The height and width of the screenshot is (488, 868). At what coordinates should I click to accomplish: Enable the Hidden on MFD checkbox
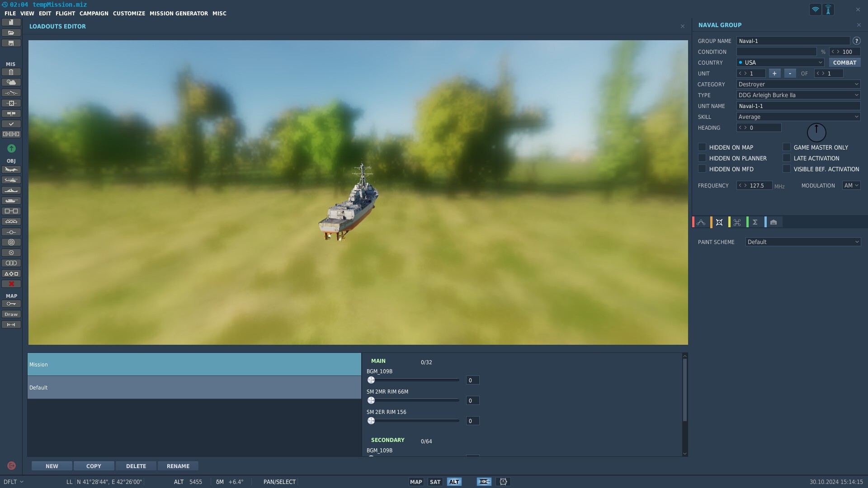702,169
